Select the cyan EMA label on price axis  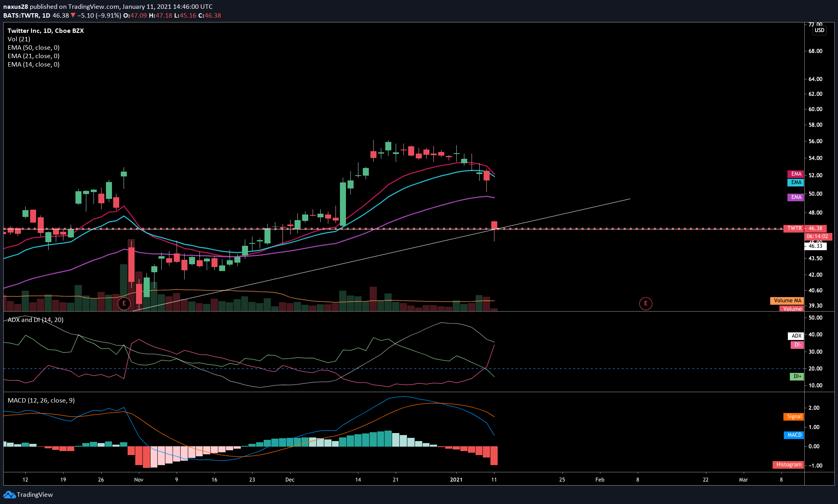point(795,182)
